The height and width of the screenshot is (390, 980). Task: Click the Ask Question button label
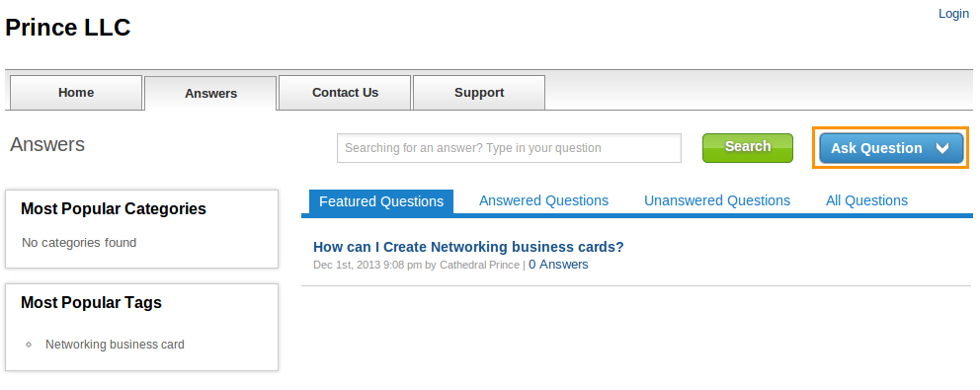876,148
